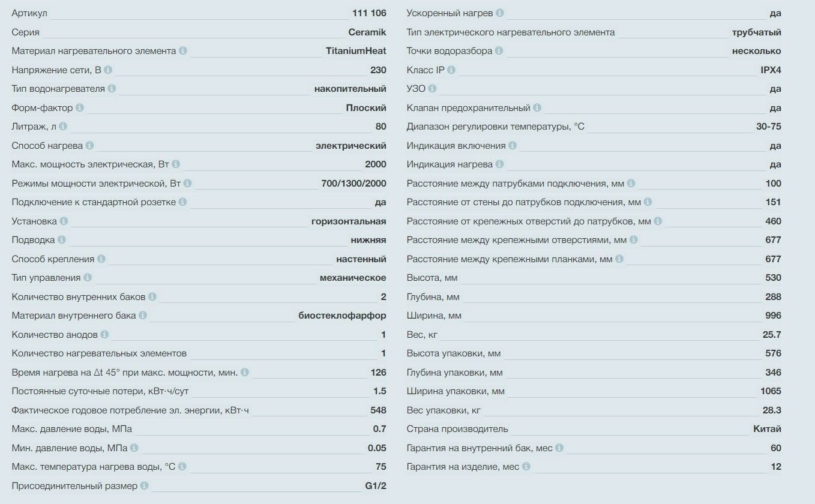Viewport: 815px width, 504px height.
Task: Click the TitaniumHeat value text
Action: [x=356, y=51]
